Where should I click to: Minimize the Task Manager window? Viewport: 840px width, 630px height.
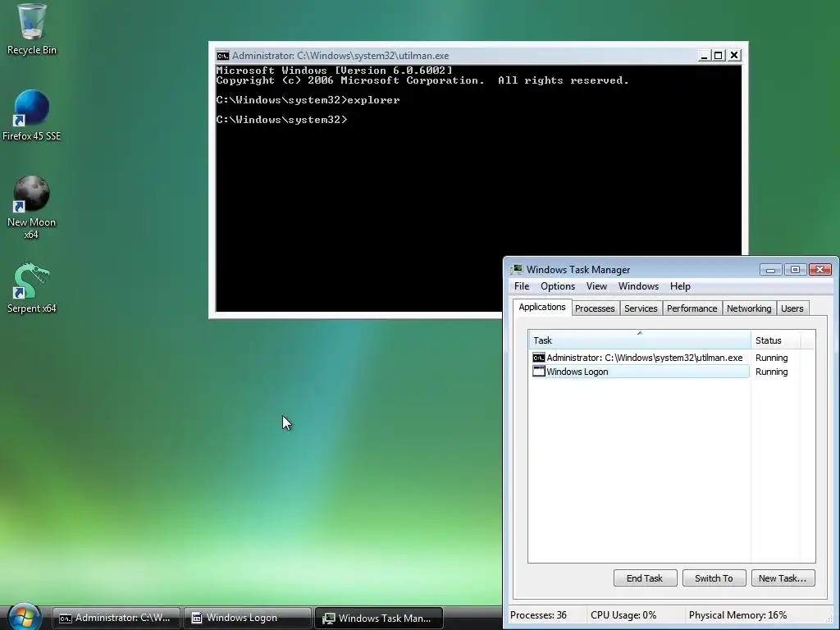tap(770, 269)
